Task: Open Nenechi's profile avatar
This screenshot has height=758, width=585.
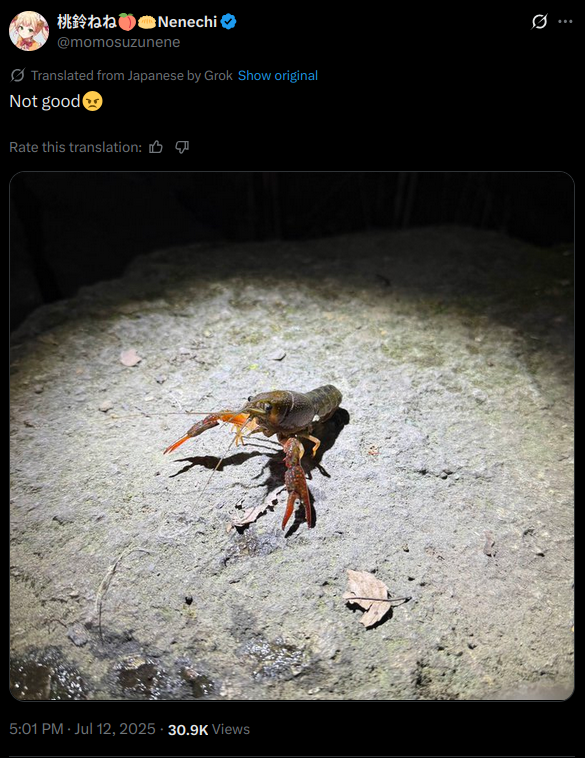Action: pyautogui.click(x=29, y=31)
